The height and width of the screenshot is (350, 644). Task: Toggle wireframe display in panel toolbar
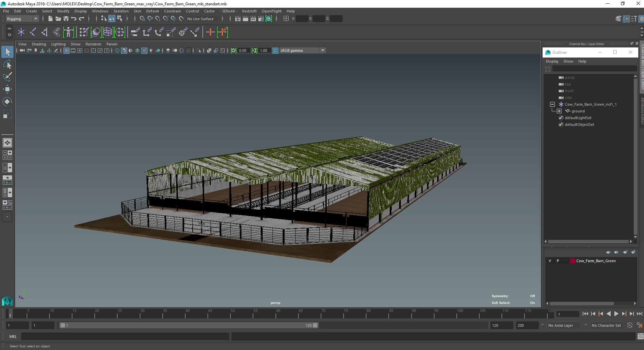[117, 50]
